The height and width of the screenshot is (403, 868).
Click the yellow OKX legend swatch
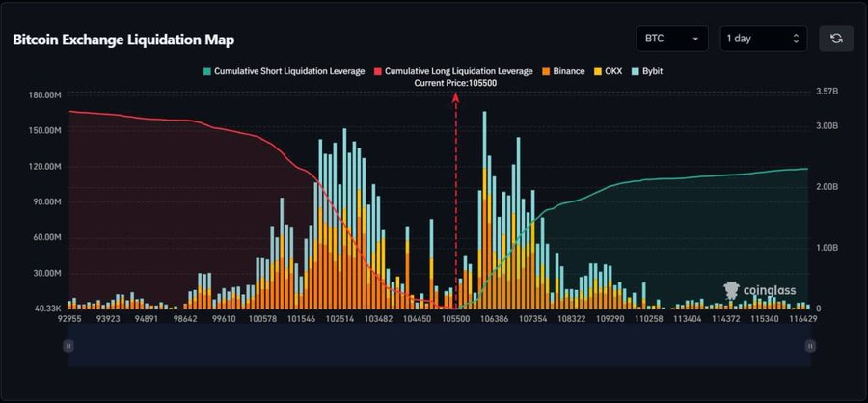597,71
